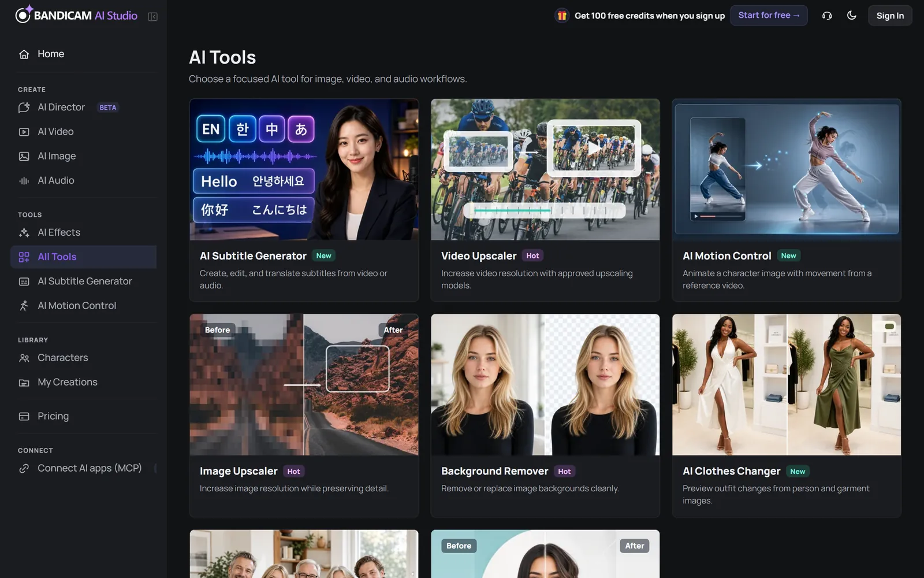Click Hot badge on Image Upscaler

(293, 472)
